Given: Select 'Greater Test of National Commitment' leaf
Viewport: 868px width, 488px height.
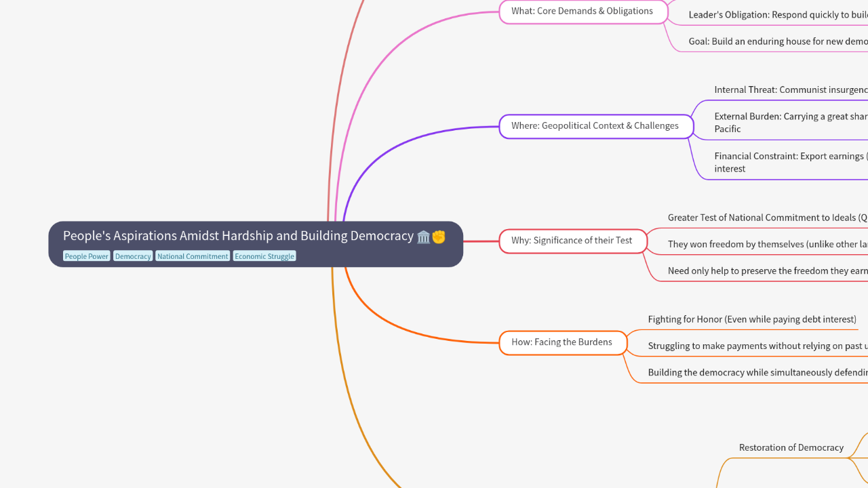Looking at the screenshot, I should [x=766, y=218].
